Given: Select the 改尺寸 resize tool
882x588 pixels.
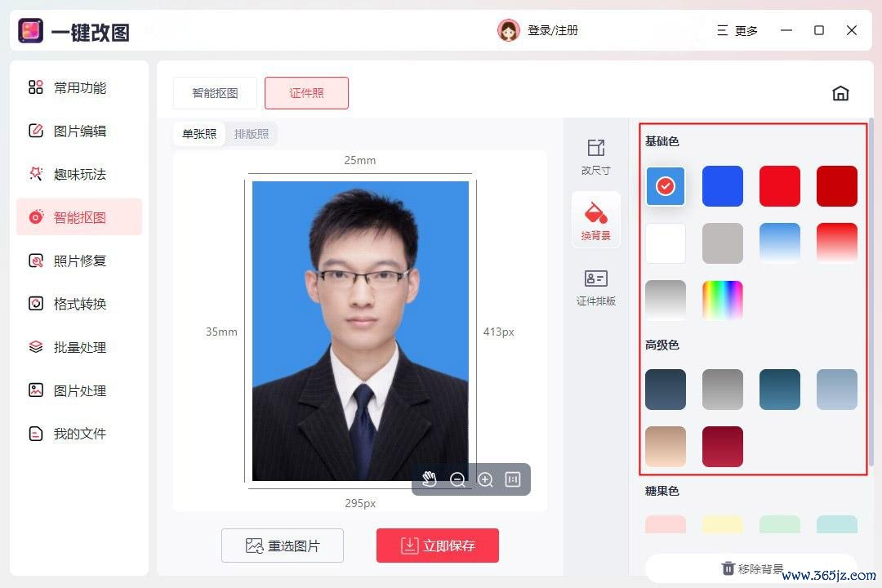Looking at the screenshot, I should [x=595, y=157].
